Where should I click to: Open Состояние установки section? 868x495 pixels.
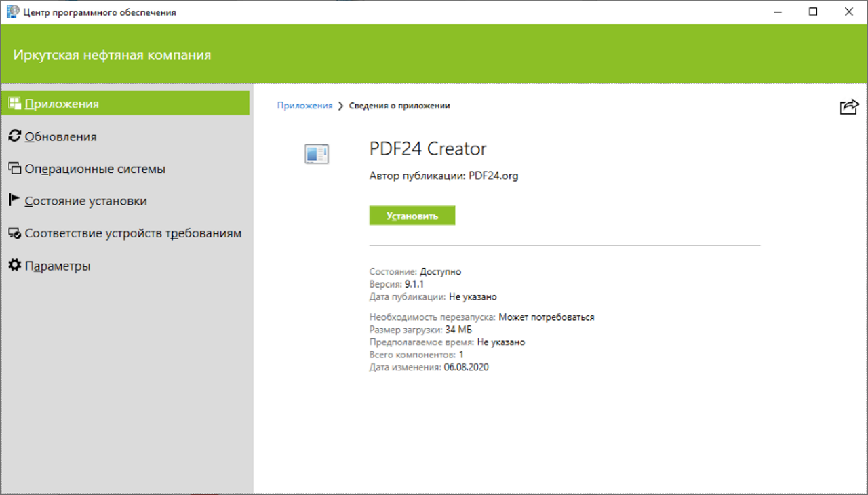(125, 201)
